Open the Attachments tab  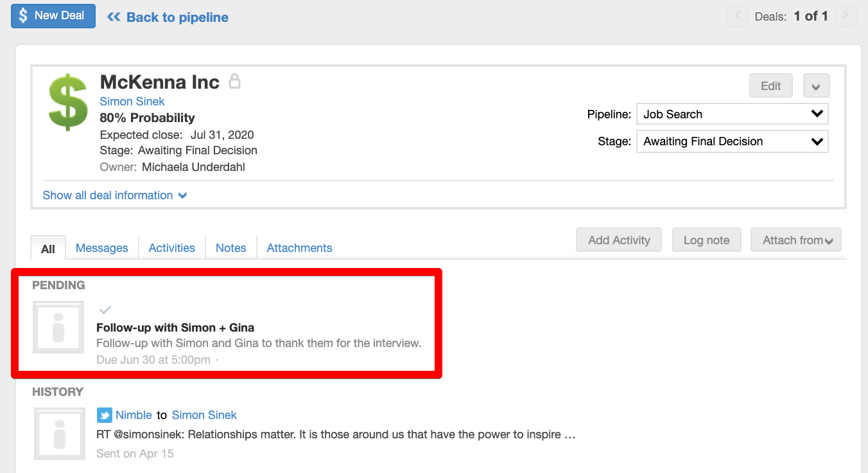299,247
